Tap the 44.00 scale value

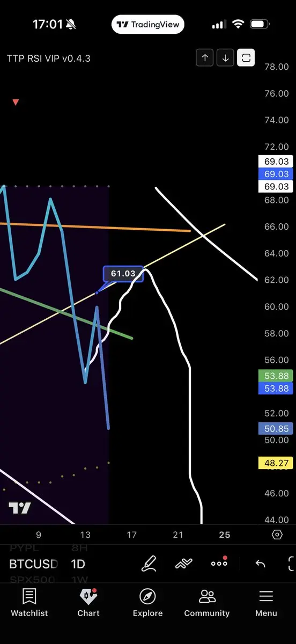click(277, 520)
